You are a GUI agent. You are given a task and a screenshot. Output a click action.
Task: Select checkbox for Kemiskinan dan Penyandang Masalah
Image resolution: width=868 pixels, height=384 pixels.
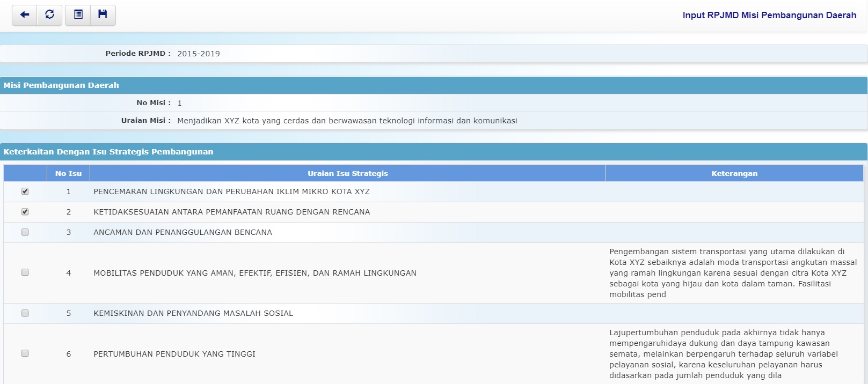click(25, 313)
